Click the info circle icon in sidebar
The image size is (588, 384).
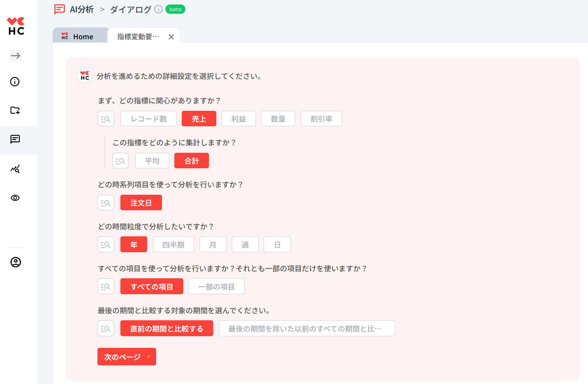pos(15,82)
